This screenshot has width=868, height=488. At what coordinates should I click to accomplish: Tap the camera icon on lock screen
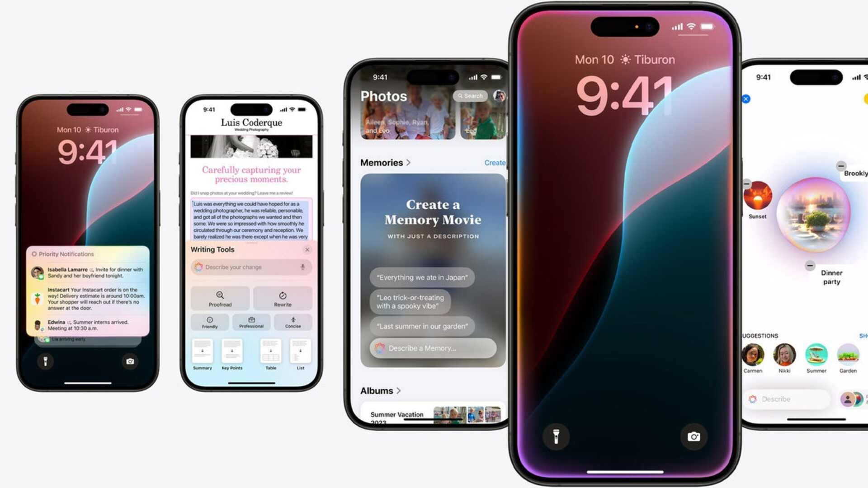tap(693, 436)
